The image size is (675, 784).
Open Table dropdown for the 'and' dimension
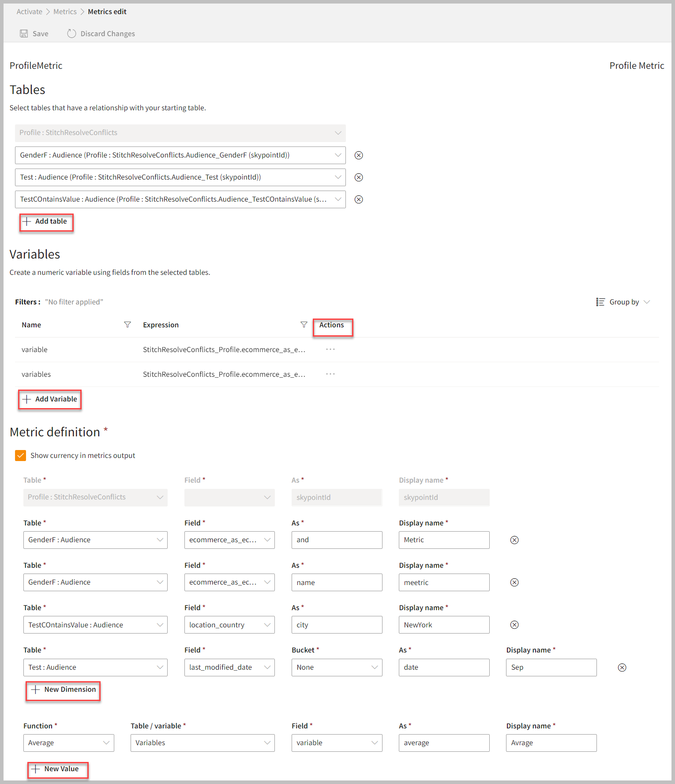click(95, 540)
